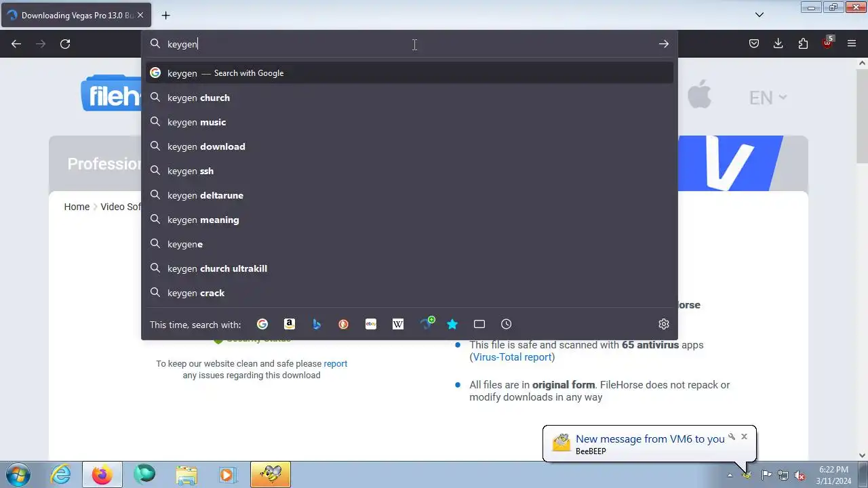
Task: Search this time with eBay
Action: tap(371, 324)
